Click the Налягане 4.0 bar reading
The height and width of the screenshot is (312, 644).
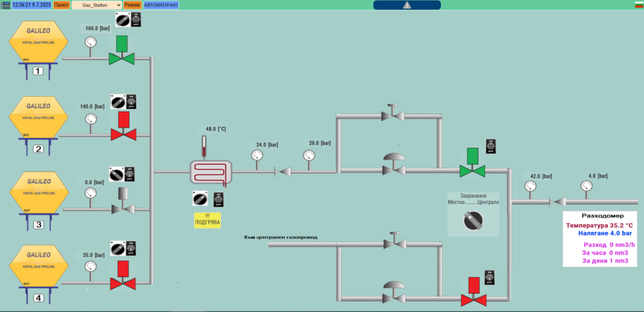(605, 234)
